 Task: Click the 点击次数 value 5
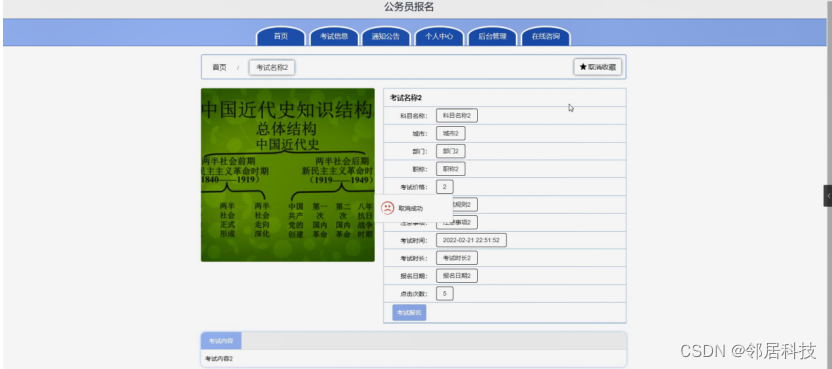tap(445, 294)
